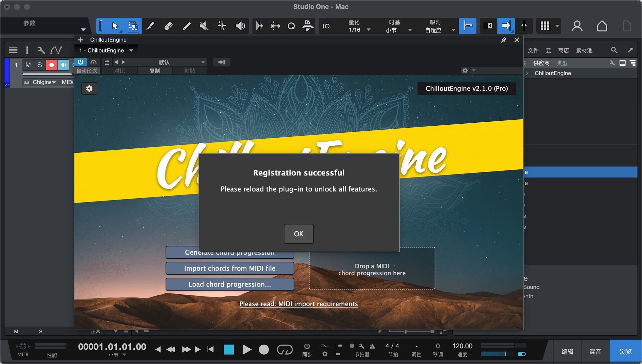Screen dimensions: 642x364
Task: Choose the Listen (speaker) tool
Action: pyautogui.click(x=240, y=26)
